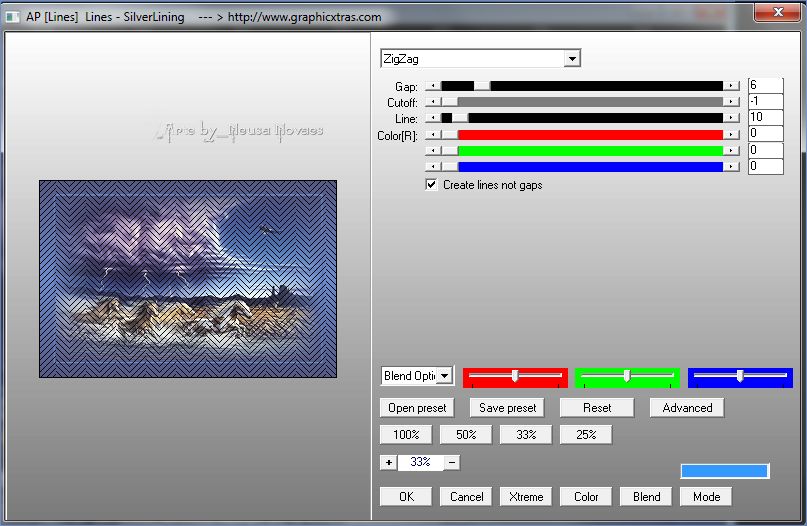807x526 pixels.
Task: Click Line slider left arrow
Action: click(x=433, y=118)
